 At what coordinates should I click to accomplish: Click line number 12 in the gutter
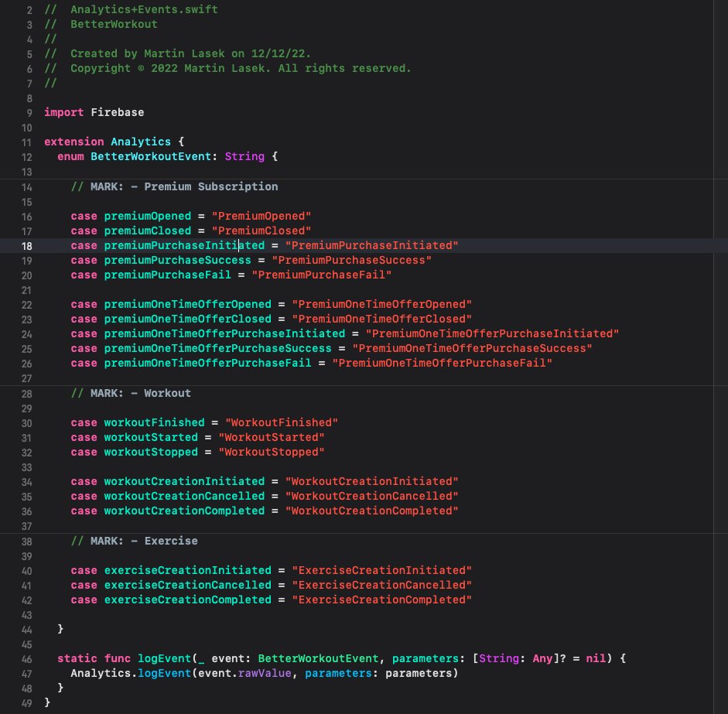pyautogui.click(x=26, y=157)
